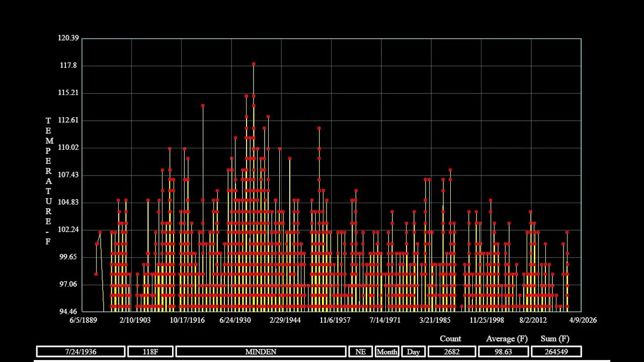Click the y-axis label 97.06
Screen dimensions: 644x362
pyautogui.click(x=68, y=285)
